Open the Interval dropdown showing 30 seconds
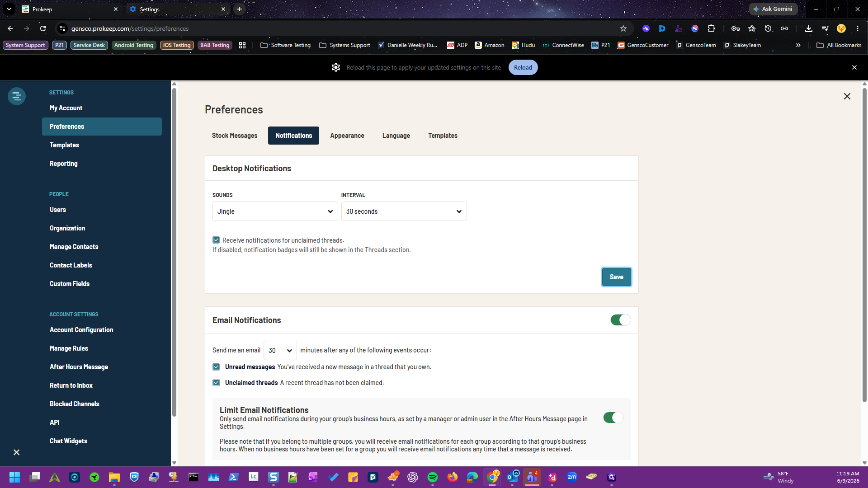The height and width of the screenshot is (488, 868). (x=404, y=211)
